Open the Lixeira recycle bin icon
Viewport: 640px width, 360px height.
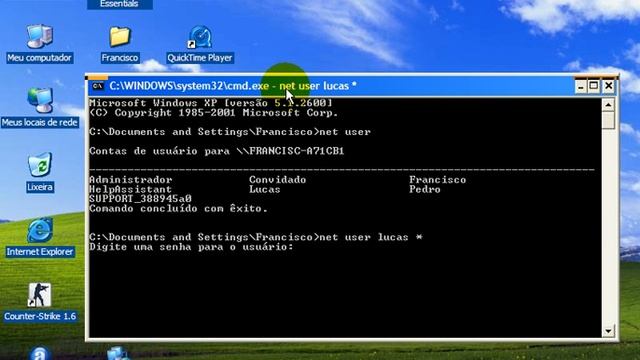coord(40,172)
